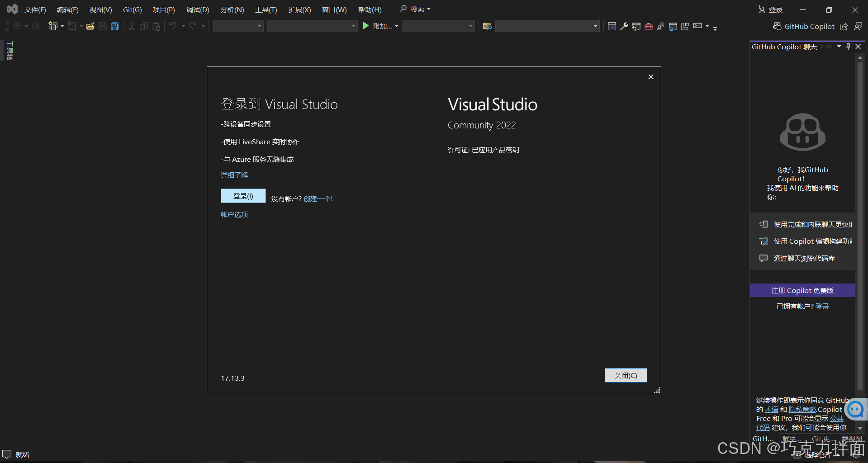868x463 pixels.
Task: Click the green Start/Attach play icon
Action: [366, 26]
